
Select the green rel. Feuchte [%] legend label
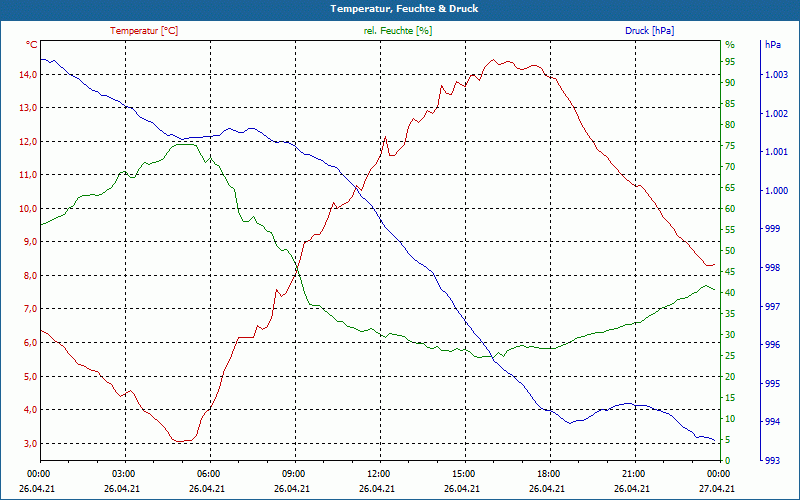pos(398,31)
